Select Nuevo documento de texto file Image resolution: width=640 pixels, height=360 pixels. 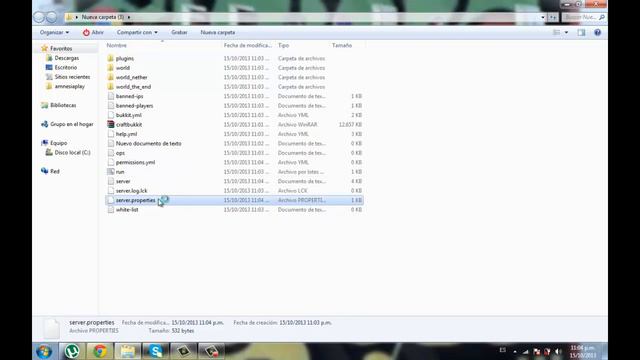click(149, 144)
